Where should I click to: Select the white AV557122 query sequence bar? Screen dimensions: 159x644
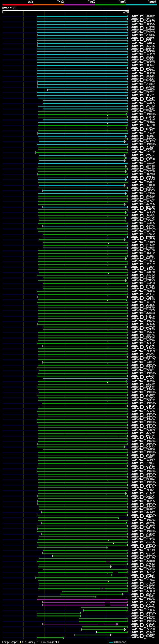[65, 10]
